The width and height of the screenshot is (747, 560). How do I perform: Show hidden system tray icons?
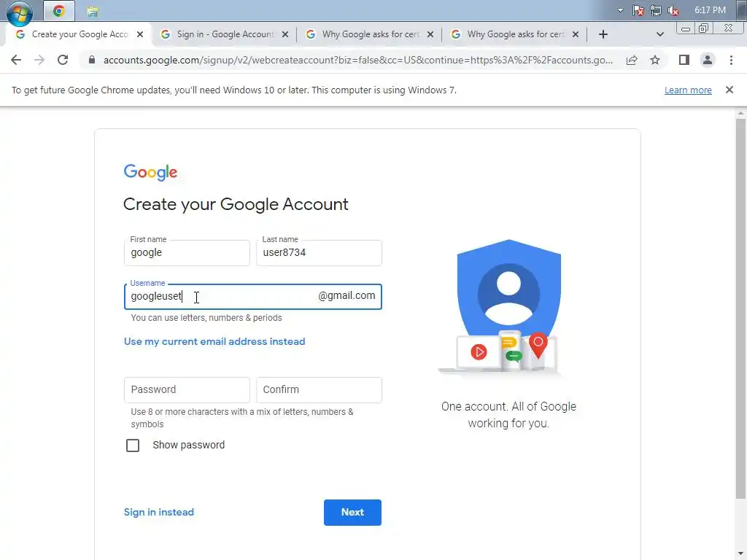(x=620, y=10)
